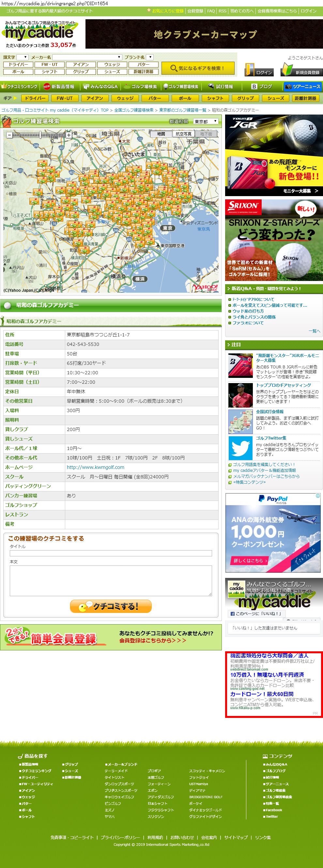Open クチコミランキング crown menu item
The height and width of the screenshot is (868, 323).
click(20, 86)
